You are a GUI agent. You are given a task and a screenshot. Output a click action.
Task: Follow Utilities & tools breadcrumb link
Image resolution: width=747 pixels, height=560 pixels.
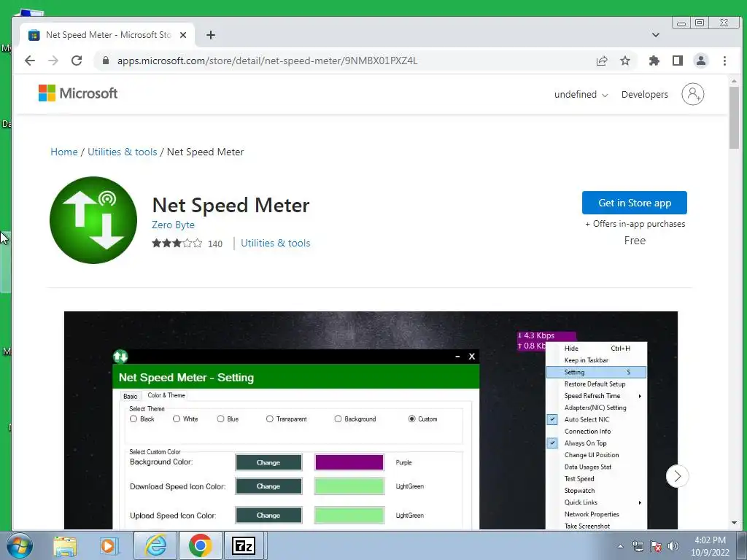(x=122, y=152)
